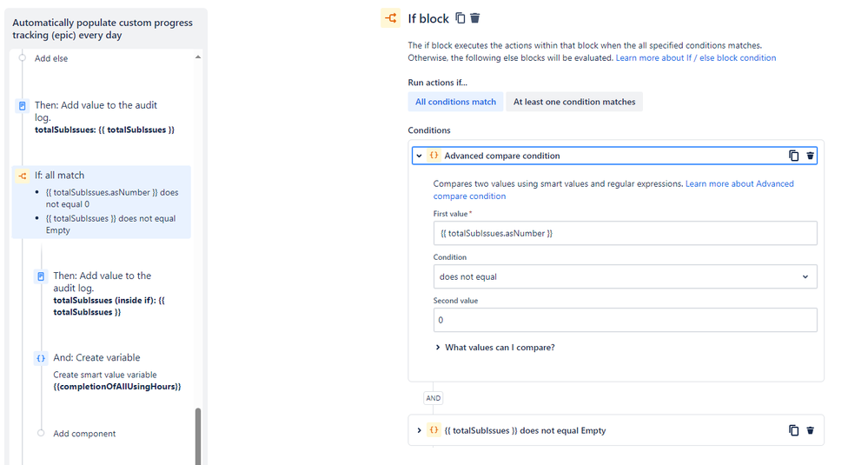Select the All conditions match option
The height and width of the screenshot is (465, 868).
(455, 102)
